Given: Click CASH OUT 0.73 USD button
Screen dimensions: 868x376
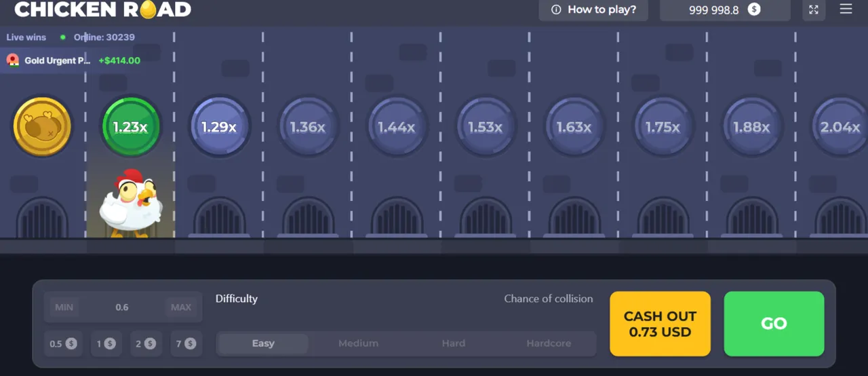Looking at the screenshot, I should (x=660, y=324).
